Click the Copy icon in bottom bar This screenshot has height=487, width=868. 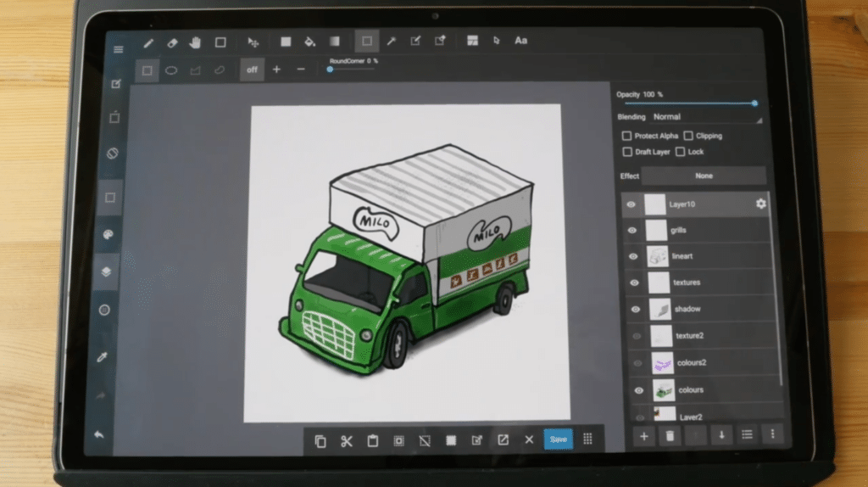(320, 441)
